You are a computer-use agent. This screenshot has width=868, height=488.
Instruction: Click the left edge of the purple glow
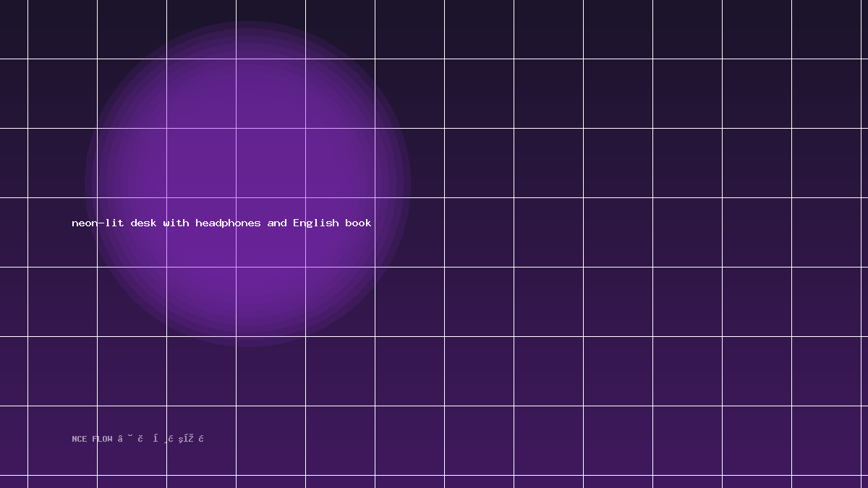click(x=85, y=184)
